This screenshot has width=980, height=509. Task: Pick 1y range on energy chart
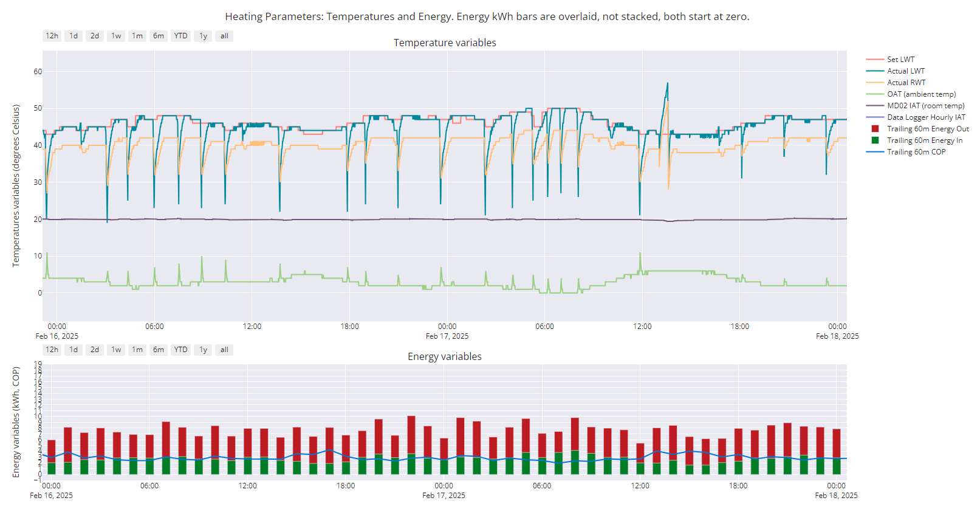[203, 350]
